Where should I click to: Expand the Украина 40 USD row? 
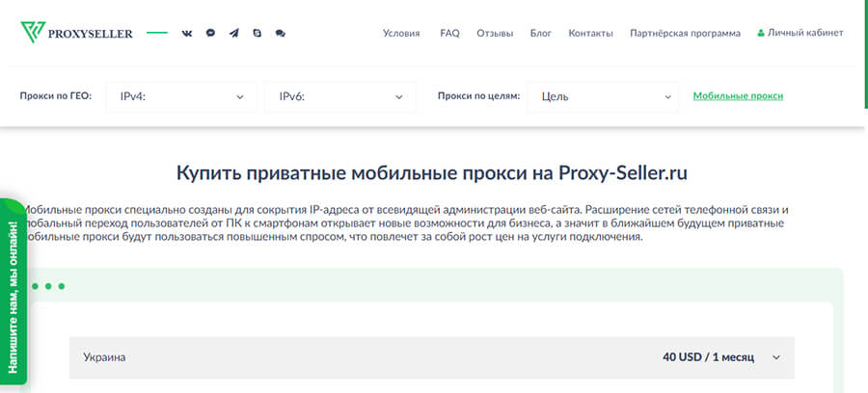(431, 357)
